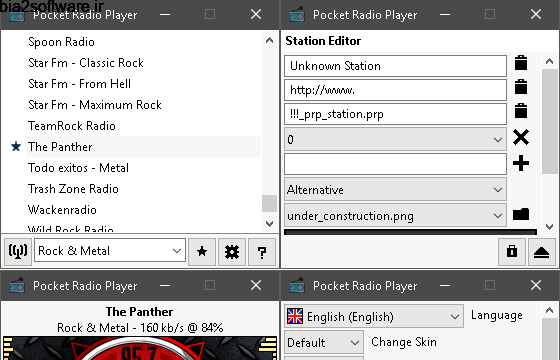The height and width of the screenshot is (360, 560).
Task: Close the now-playing The Panther window
Action: click(256, 285)
